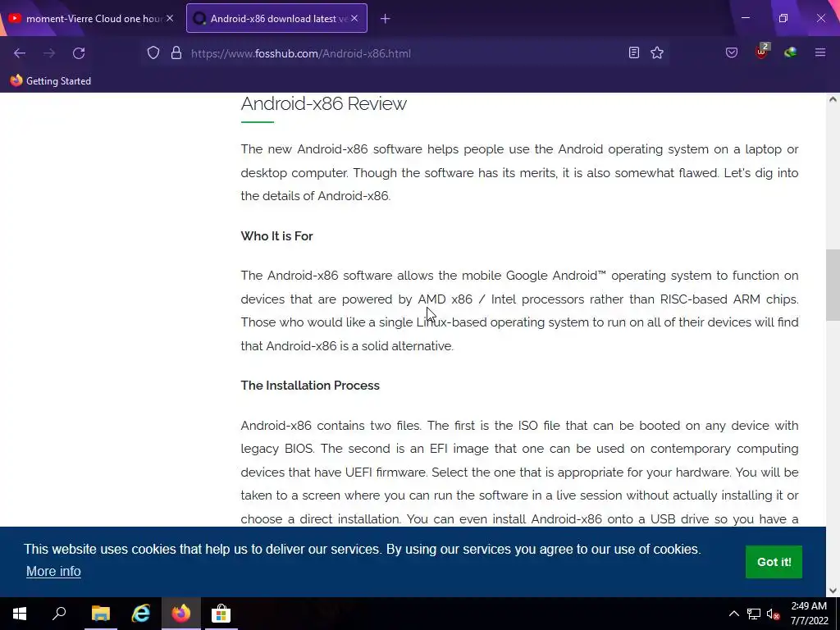
Task: Click the muted volume tray icon
Action: pyautogui.click(x=773, y=614)
